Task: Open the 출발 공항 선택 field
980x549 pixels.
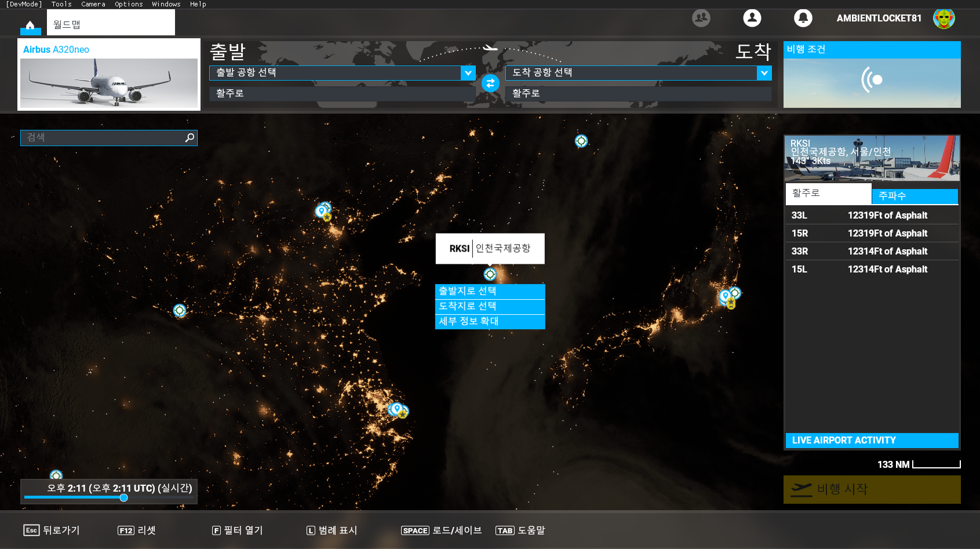Action: tap(343, 72)
